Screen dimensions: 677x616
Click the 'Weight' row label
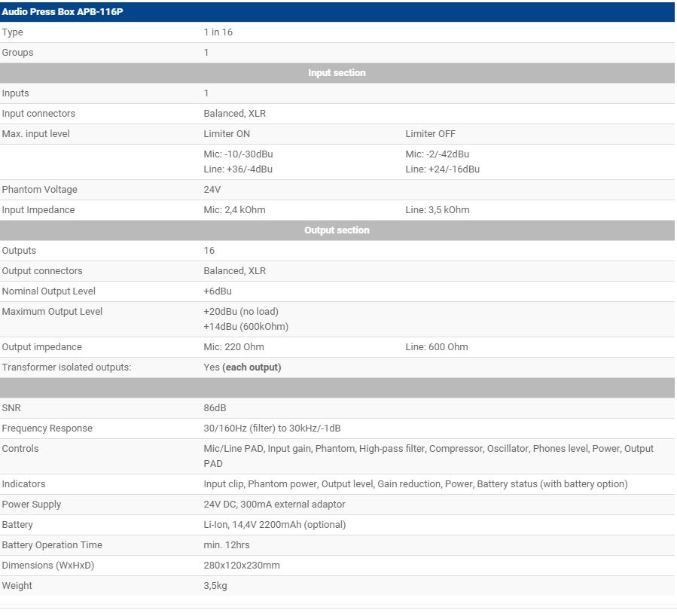pyautogui.click(x=17, y=585)
